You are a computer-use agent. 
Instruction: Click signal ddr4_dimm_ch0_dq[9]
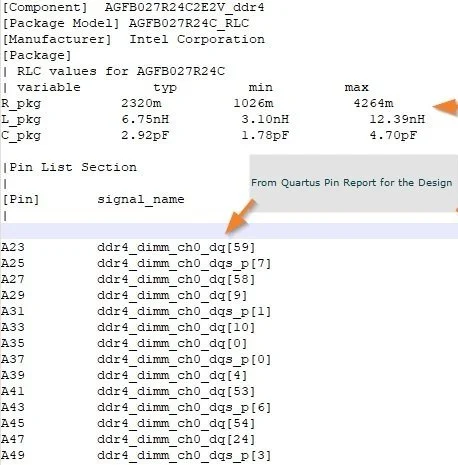click(172, 296)
